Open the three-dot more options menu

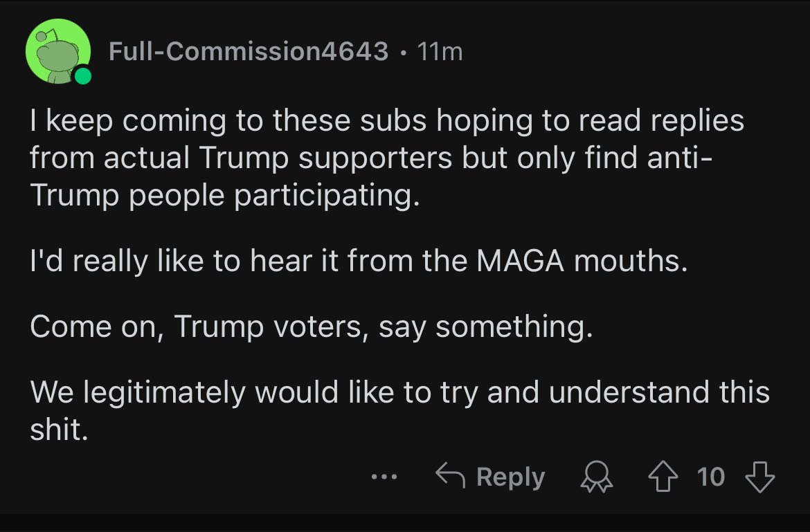[x=384, y=477]
